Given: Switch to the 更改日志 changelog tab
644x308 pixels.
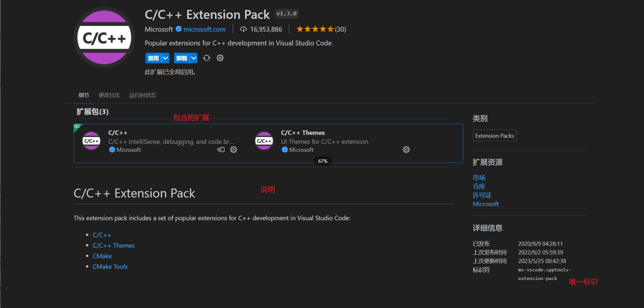Looking at the screenshot, I should (109, 95).
